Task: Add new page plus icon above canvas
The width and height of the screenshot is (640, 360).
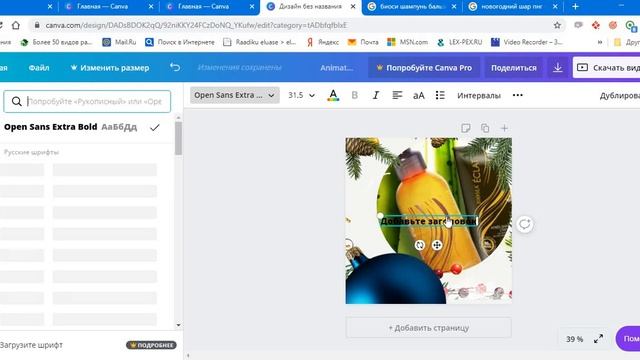Action: coord(504,128)
